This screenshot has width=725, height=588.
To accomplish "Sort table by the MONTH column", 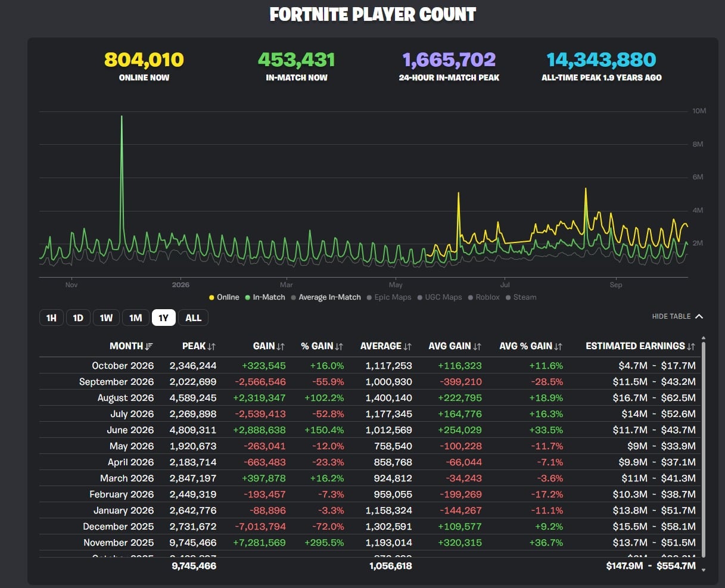I will point(131,346).
